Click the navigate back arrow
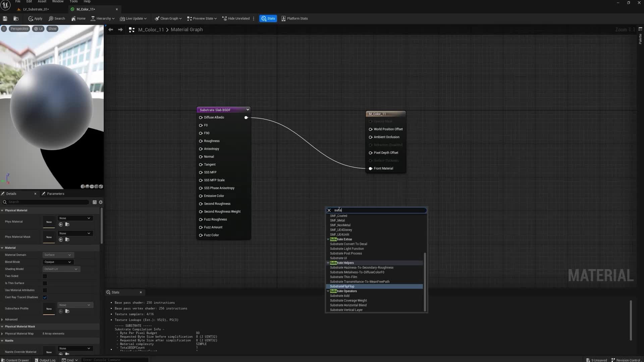Screen dimensions: 644x362 tap(111, 29)
